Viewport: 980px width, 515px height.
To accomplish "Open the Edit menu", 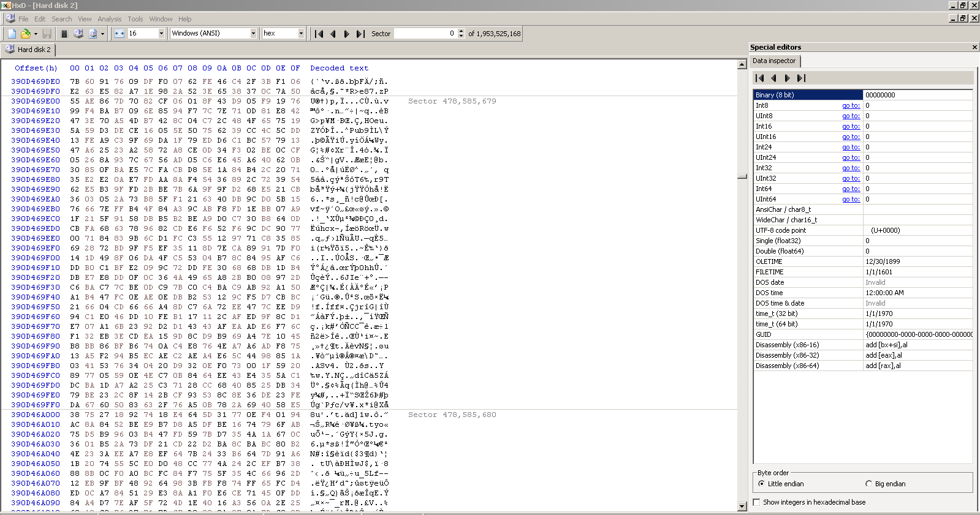I will click(40, 19).
